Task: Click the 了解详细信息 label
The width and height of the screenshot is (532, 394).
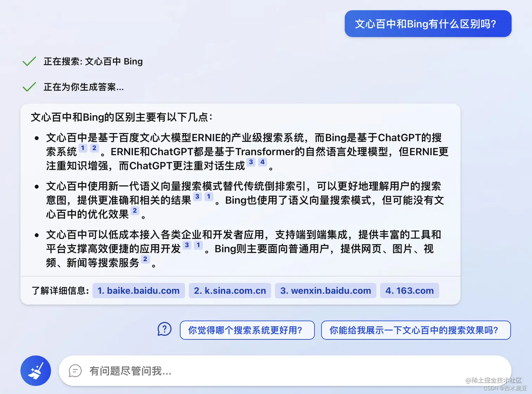Action: pos(60,290)
